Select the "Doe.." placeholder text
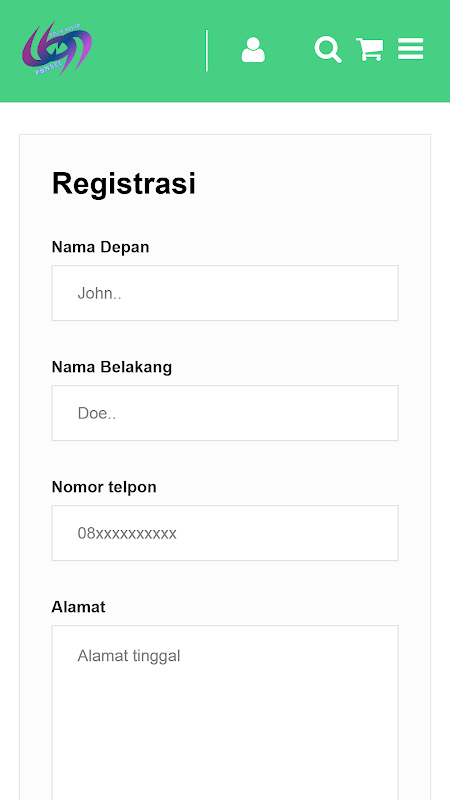 (x=97, y=413)
